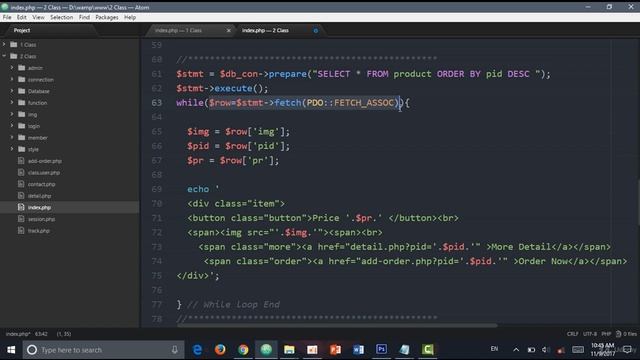Place cursor on $stmt->execute(); line
This screenshot has width=640, height=360.
pyautogui.click(x=222, y=88)
